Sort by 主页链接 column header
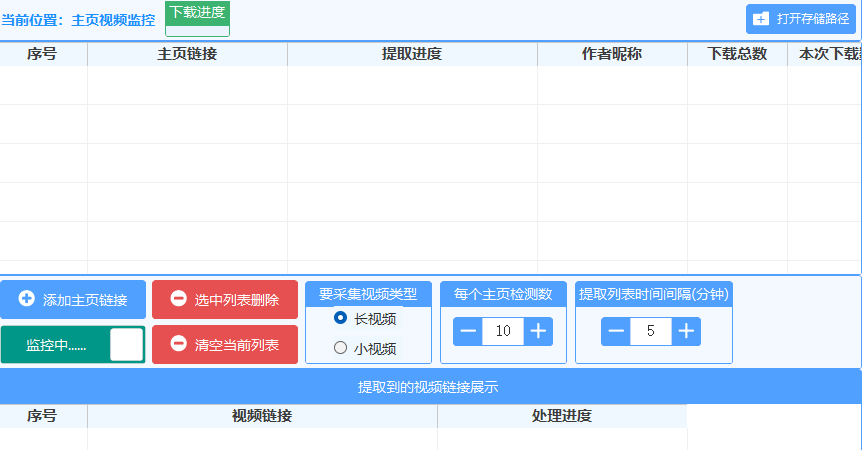 coord(187,54)
